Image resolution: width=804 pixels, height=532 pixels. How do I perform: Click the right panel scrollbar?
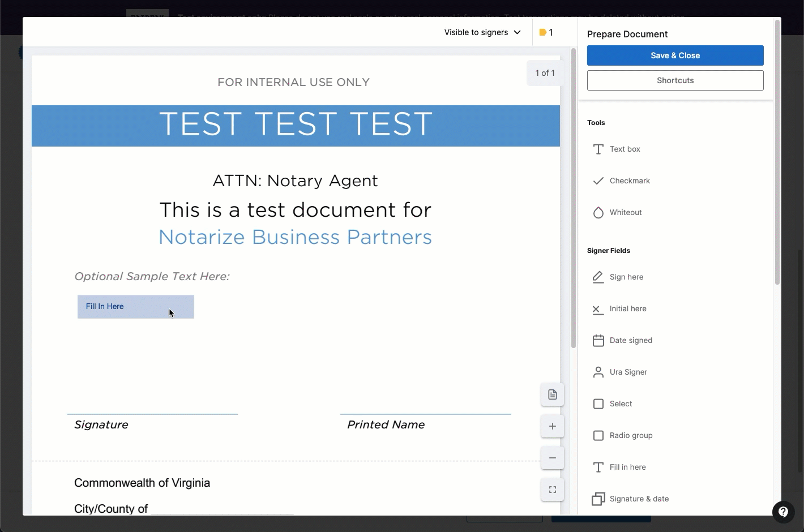point(777,152)
